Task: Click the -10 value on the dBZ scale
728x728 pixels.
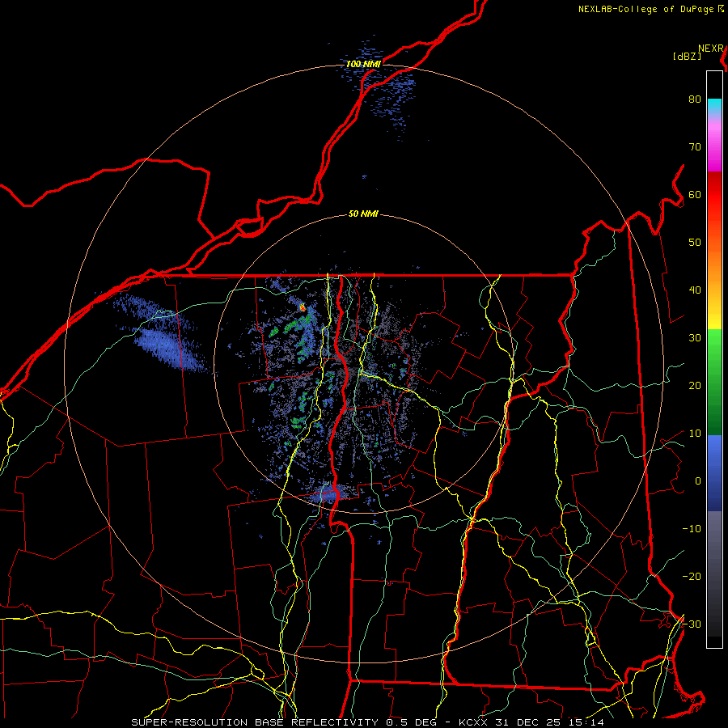Action: pos(692,529)
